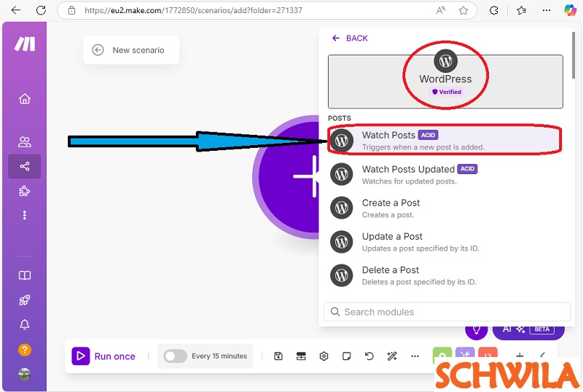Click the Auto-align magic wand icon
This screenshot has width=583, height=392.
[x=392, y=356]
